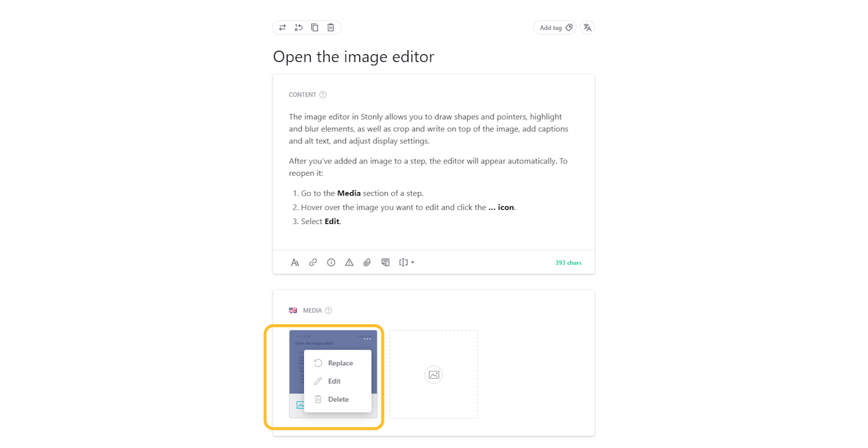
Task: Open the note icon in the content toolbar
Action: pyautogui.click(x=385, y=262)
